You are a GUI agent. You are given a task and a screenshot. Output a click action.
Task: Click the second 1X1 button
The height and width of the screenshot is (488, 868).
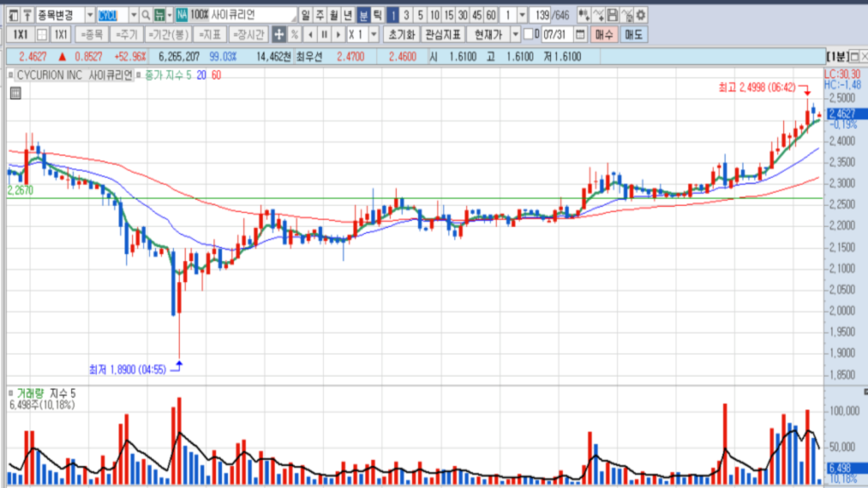point(61,35)
